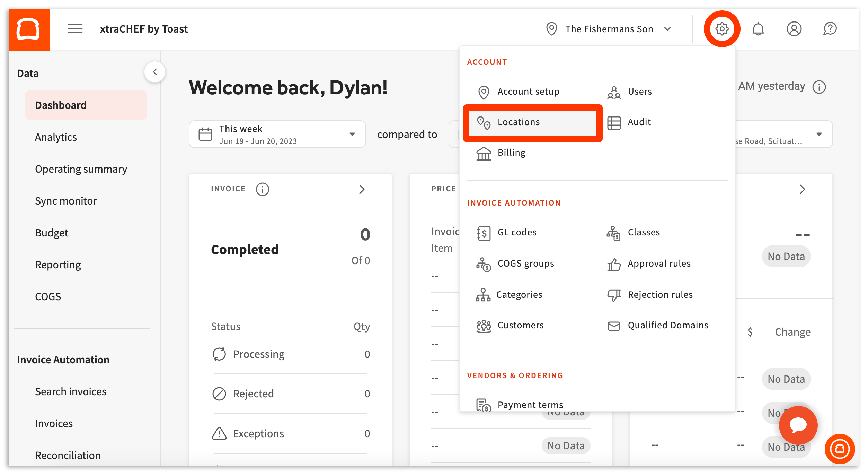Click the Toast logo icon
Image resolution: width=868 pixels, height=475 pixels.
point(29,29)
